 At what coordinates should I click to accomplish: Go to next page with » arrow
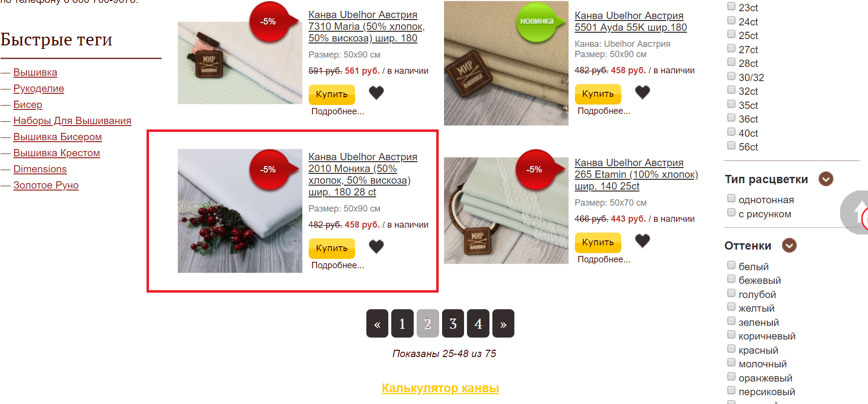click(503, 323)
